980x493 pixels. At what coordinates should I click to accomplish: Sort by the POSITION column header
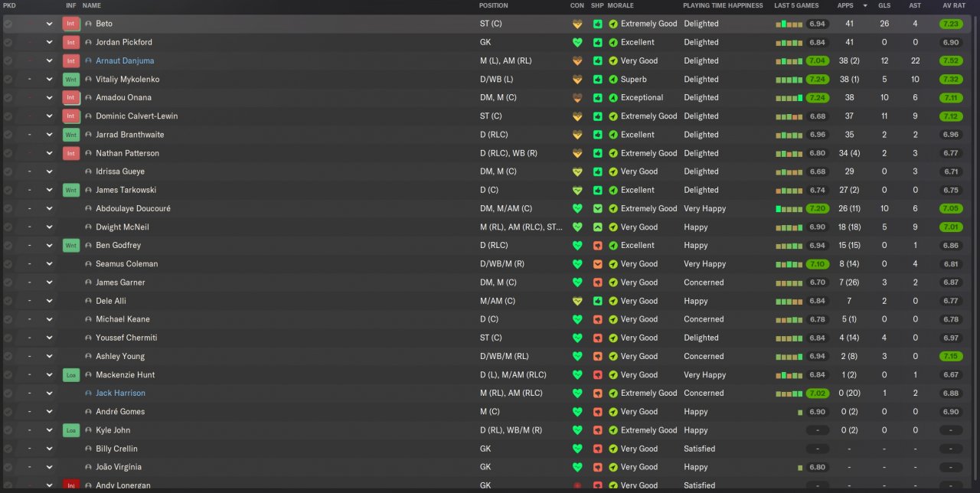pos(494,5)
